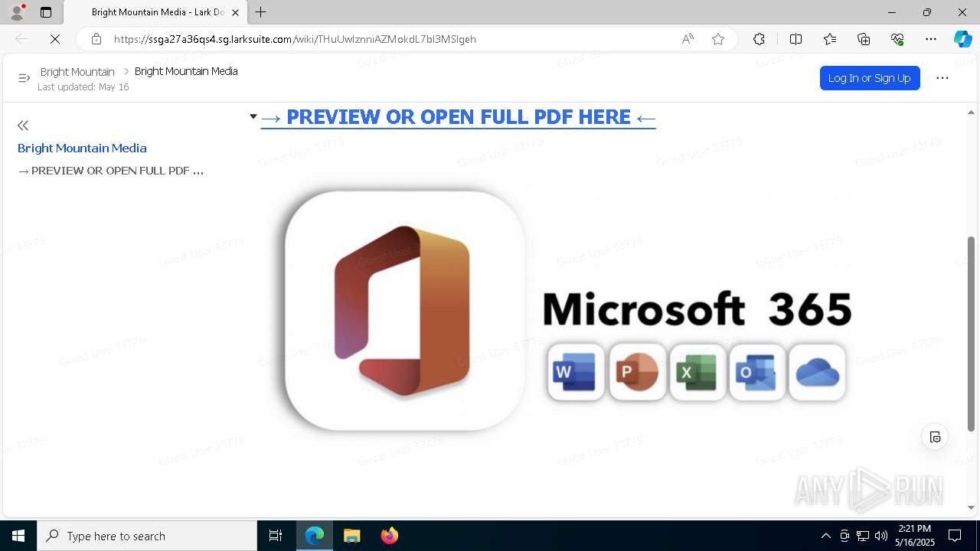Toggle Split screen view icon
Image resolution: width=980 pixels, height=551 pixels.
[x=795, y=39]
